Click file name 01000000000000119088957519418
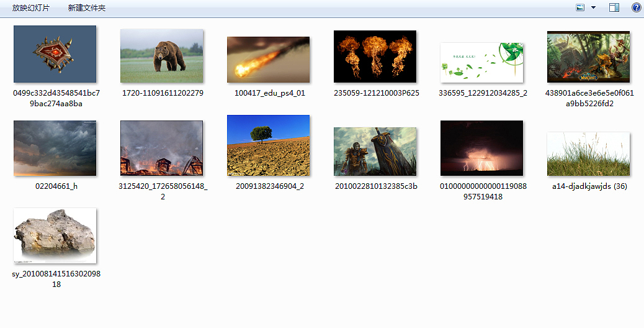This screenshot has height=328, width=644. tap(483, 191)
